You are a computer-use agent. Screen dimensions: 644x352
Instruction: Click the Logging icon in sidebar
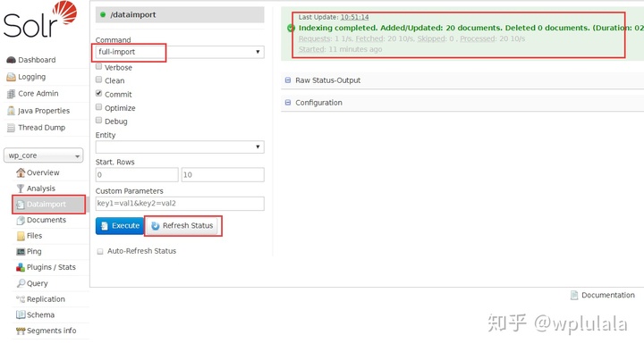coord(11,77)
